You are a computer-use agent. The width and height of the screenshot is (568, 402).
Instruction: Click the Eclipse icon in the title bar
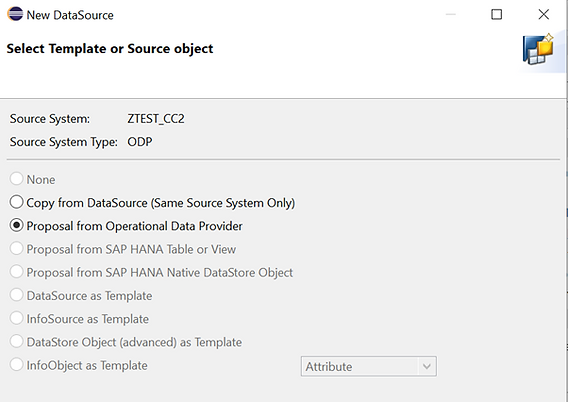15,14
